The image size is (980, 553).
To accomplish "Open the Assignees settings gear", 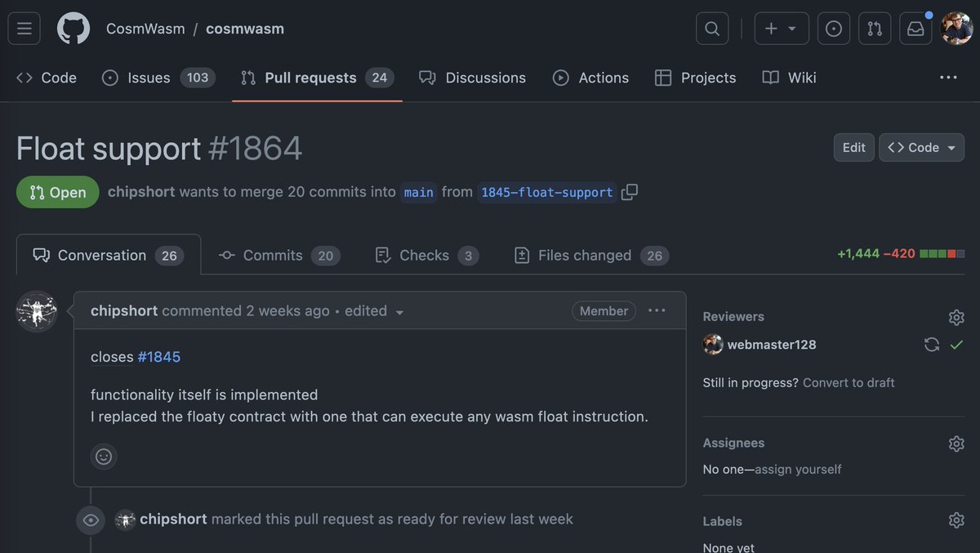I will [x=956, y=444].
